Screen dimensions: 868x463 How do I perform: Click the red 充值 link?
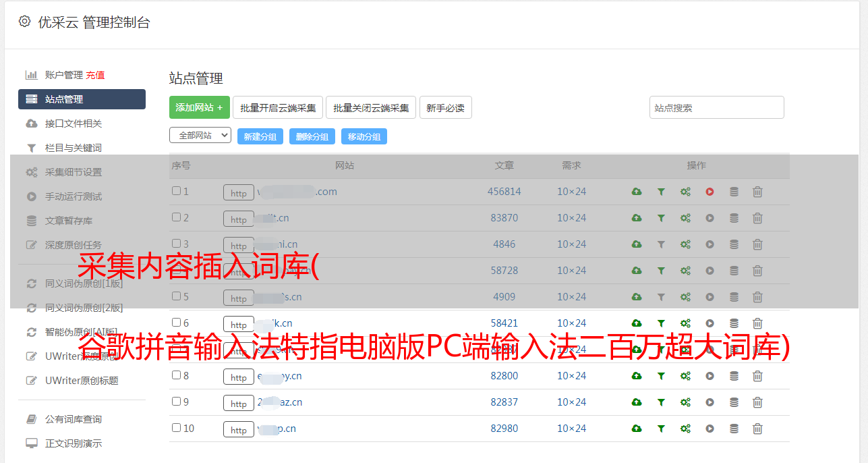click(x=95, y=75)
